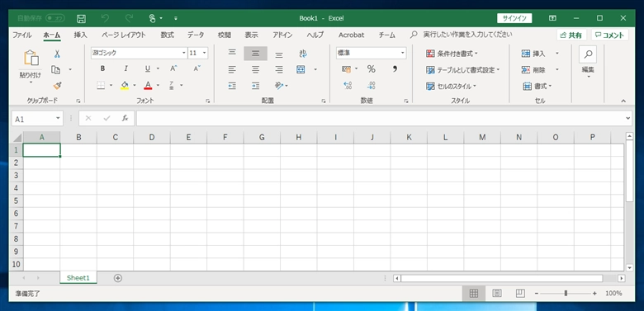Open the font name dropdown

click(184, 54)
